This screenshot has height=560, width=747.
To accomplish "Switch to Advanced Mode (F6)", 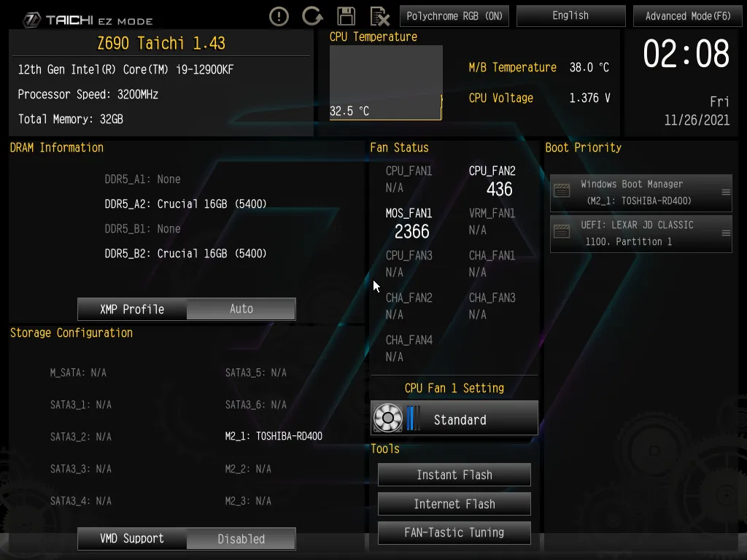I will tap(687, 16).
